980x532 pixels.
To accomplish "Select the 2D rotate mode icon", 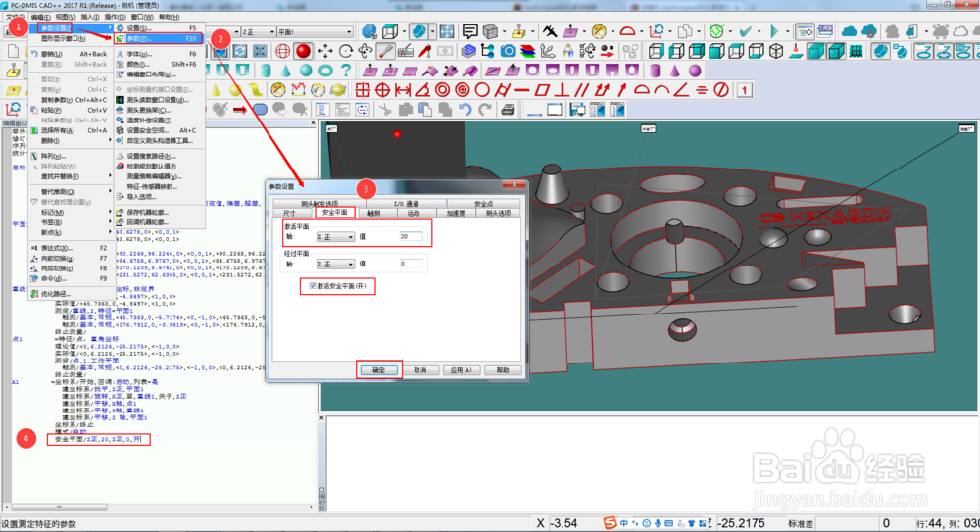I will point(346,51).
